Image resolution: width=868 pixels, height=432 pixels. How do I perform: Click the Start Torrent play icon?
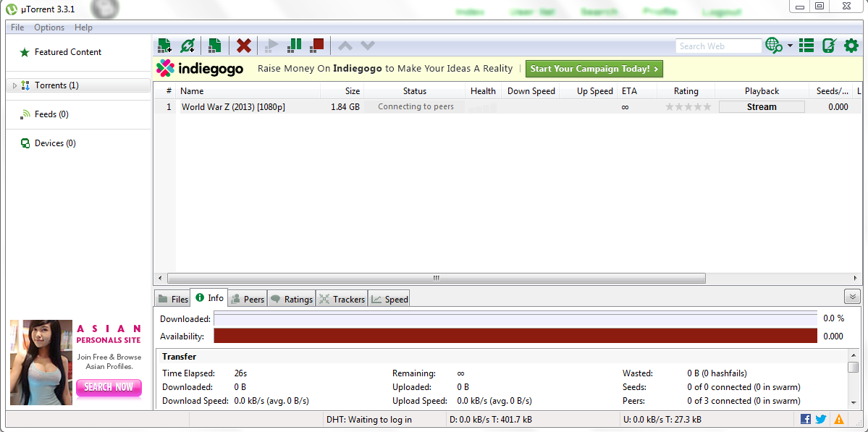[x=271, y=46]
